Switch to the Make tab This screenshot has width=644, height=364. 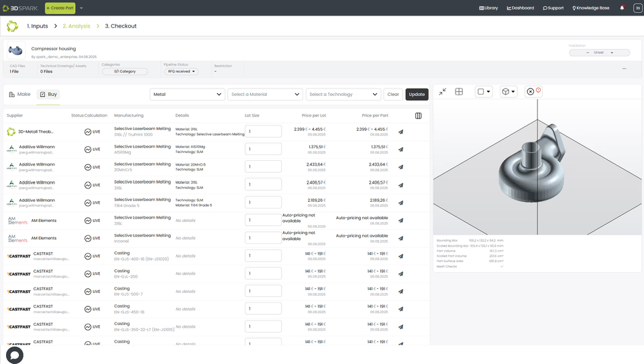pyautogui.click(x=19, y=95)
